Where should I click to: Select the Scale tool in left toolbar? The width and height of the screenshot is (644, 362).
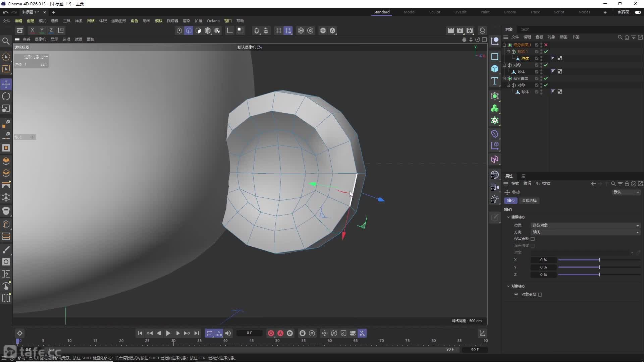[6, 109]
